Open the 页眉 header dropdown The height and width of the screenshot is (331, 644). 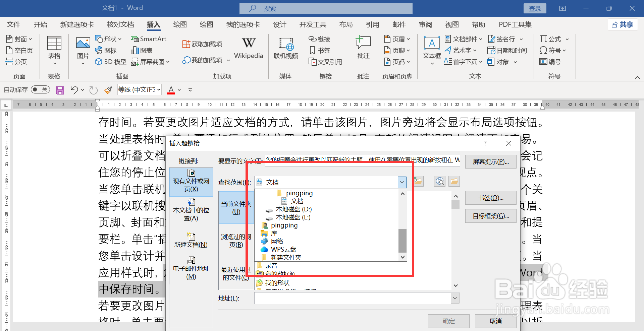point(397,39)
